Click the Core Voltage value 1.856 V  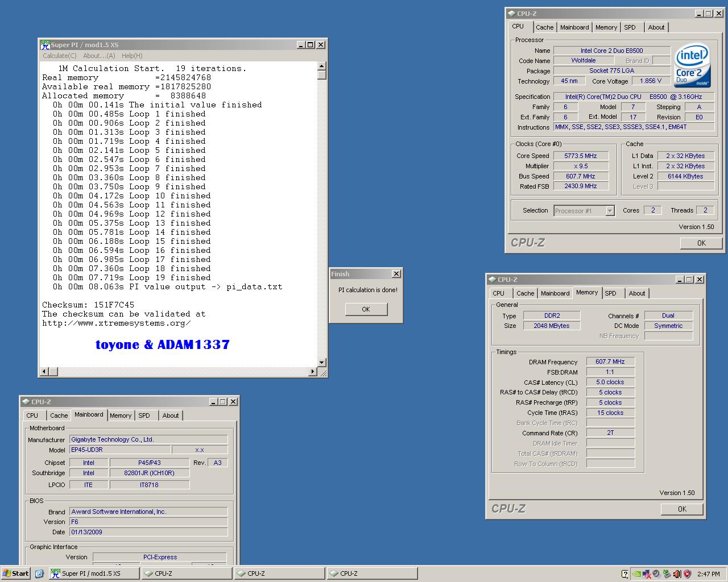click(651, 81)
